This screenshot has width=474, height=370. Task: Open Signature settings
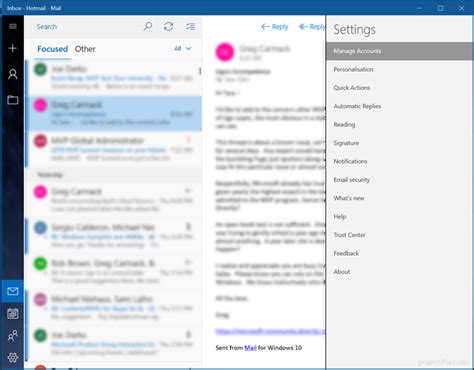pos(346,143)
